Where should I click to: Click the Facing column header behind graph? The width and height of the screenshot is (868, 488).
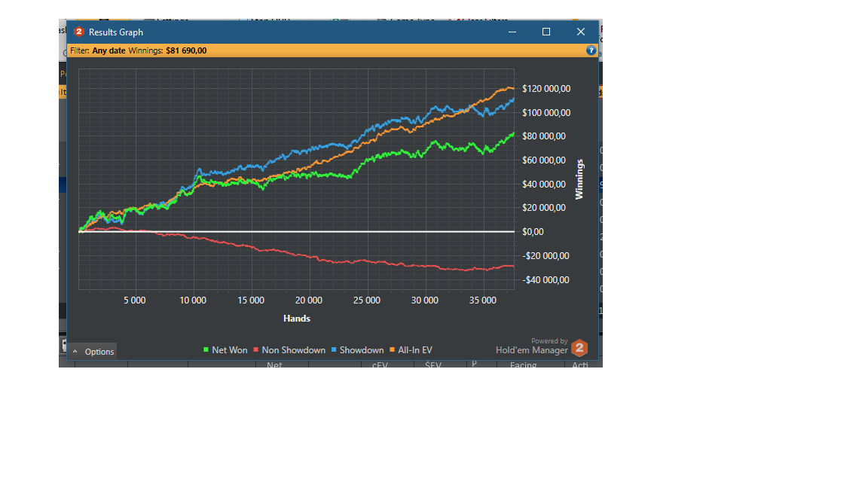click(523, 365)
